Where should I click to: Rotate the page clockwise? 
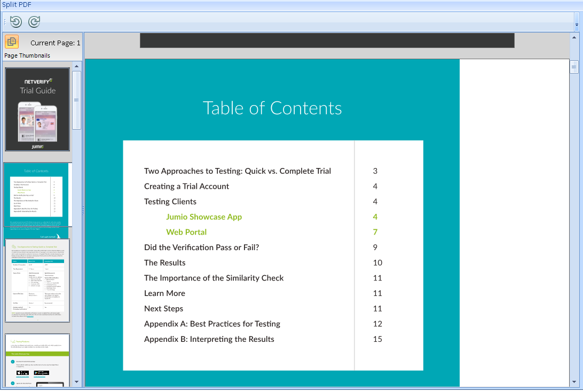(x=34, y=21)
